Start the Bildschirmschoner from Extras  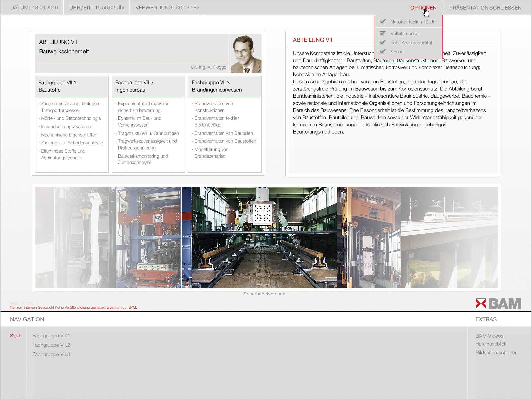tap(496, 353)
